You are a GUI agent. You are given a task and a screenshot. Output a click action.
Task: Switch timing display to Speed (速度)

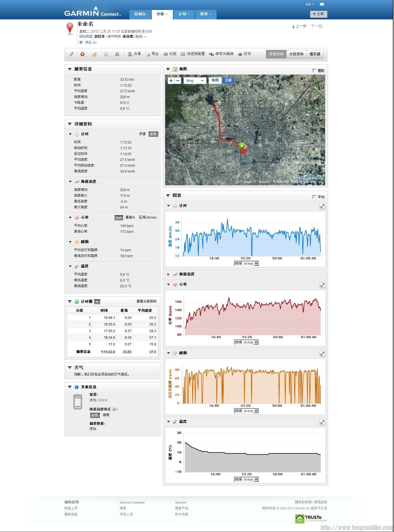(x=153, y=134)
